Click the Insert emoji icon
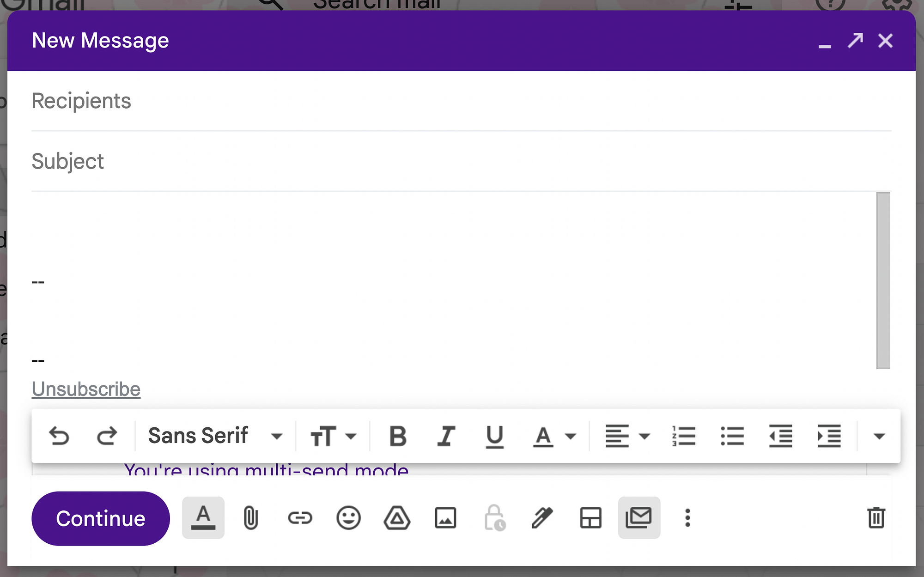Screen dimensions: 924x577 pyautogui.click(x=348, y=518)
